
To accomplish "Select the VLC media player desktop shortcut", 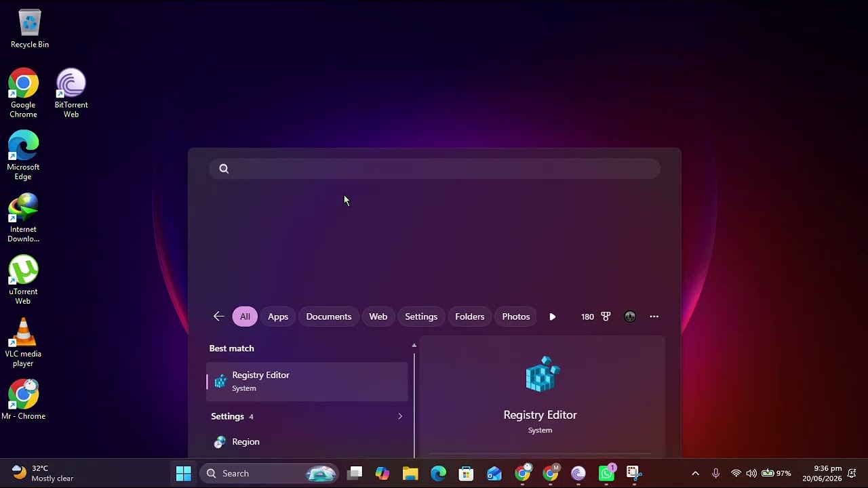I will pos(23,342).
